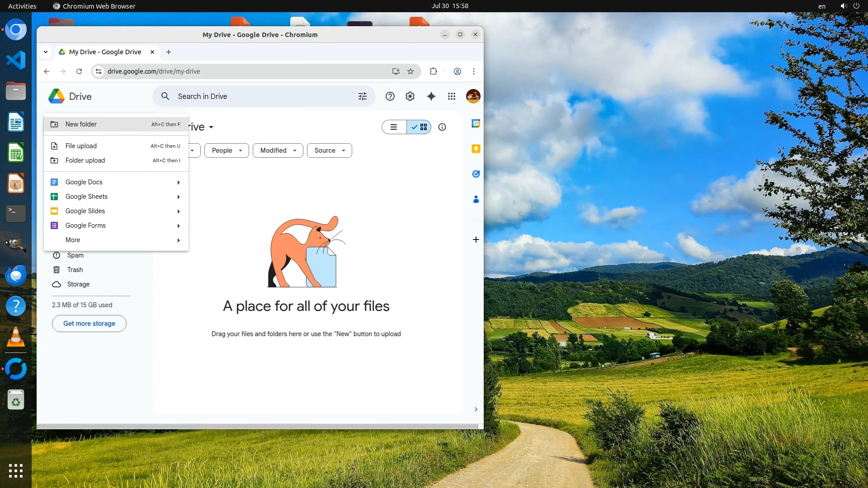Click Get more storage button
The width and height of the screenshot is (868, 488).
click(x=89, y=324)
